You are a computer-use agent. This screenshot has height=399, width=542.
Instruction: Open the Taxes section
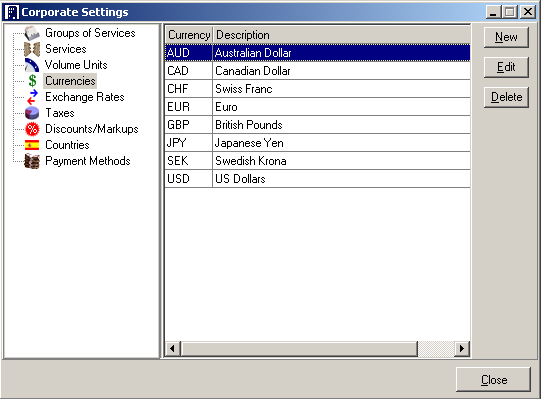pyautogui.click(x=60, y=113)
